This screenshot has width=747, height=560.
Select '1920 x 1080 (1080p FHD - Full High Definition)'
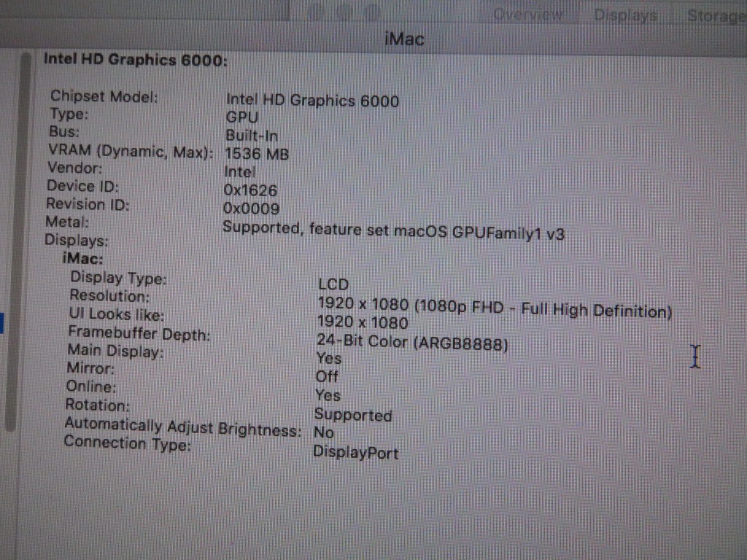click(x=495, y=307)
